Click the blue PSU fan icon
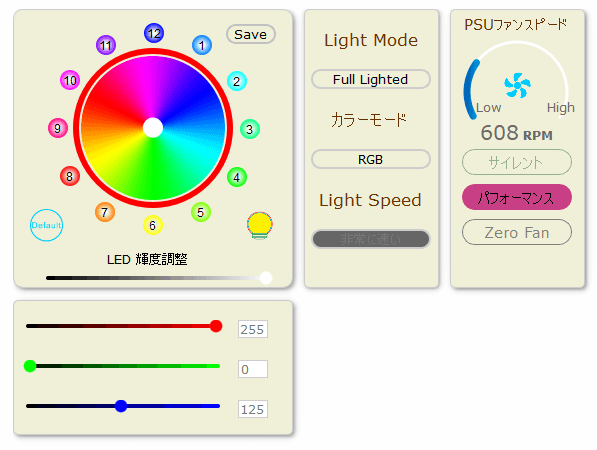The width and height of the screenshot is (597, 450). click(517, 85)
